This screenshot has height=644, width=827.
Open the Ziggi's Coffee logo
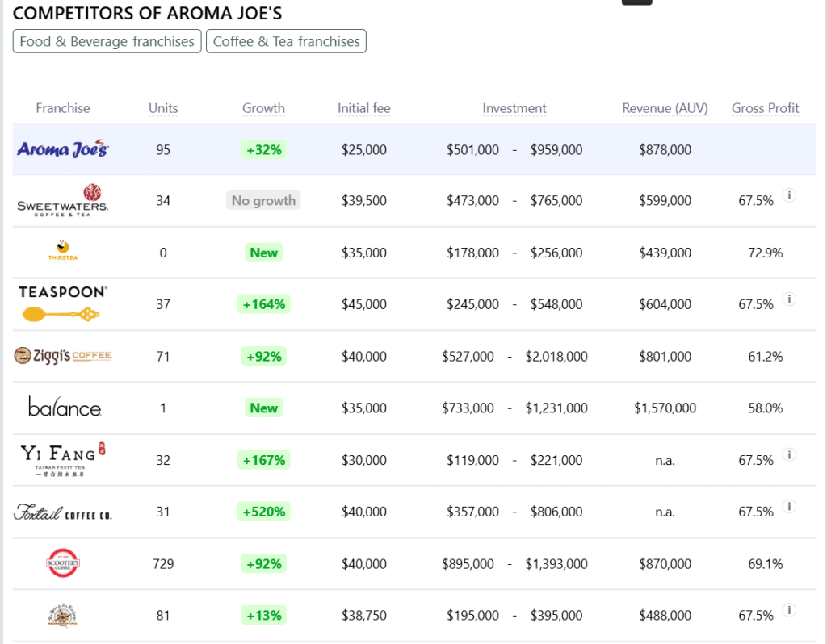[x=63, y=356]
